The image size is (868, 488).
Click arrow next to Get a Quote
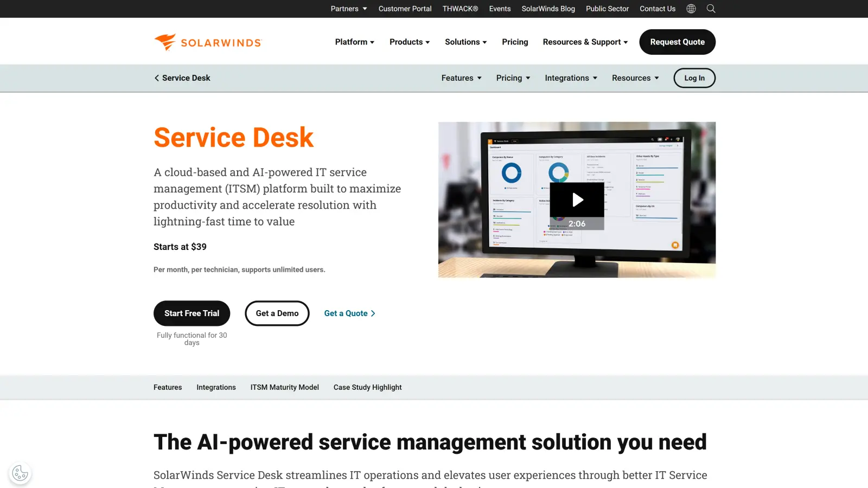click(373, 313)
